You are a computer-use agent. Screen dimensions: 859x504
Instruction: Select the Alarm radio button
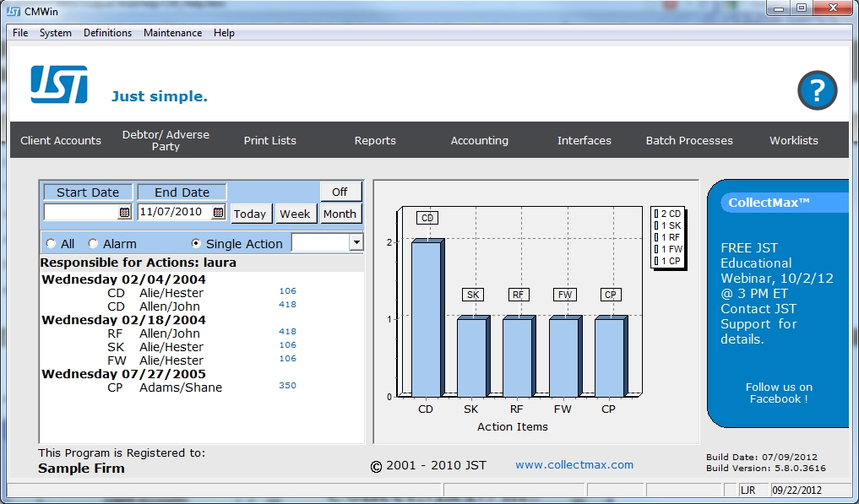click(93, 243)
